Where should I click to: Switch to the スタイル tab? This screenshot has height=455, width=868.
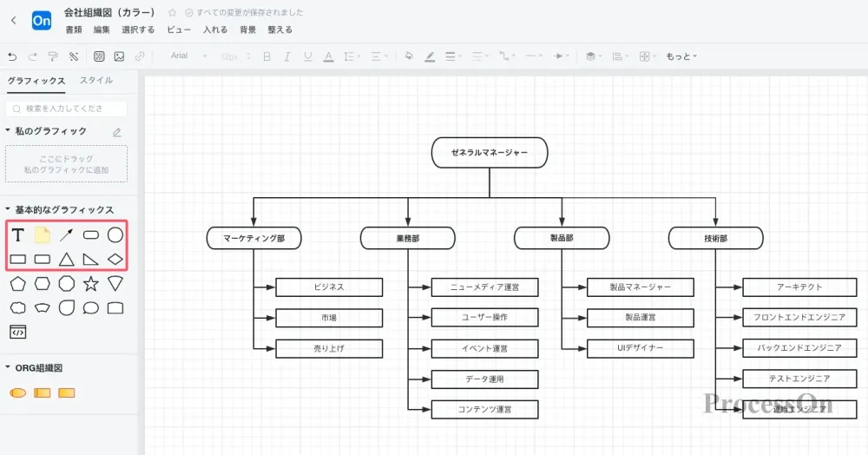(96, 80)
